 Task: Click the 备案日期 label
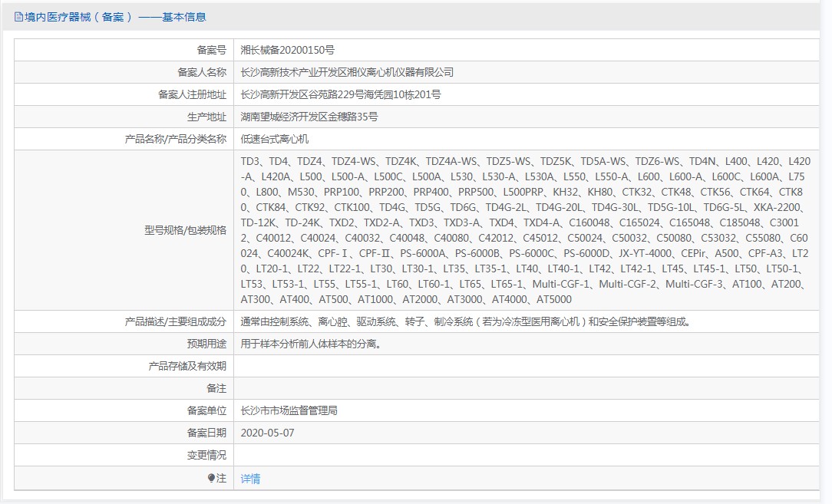(207, 433)
